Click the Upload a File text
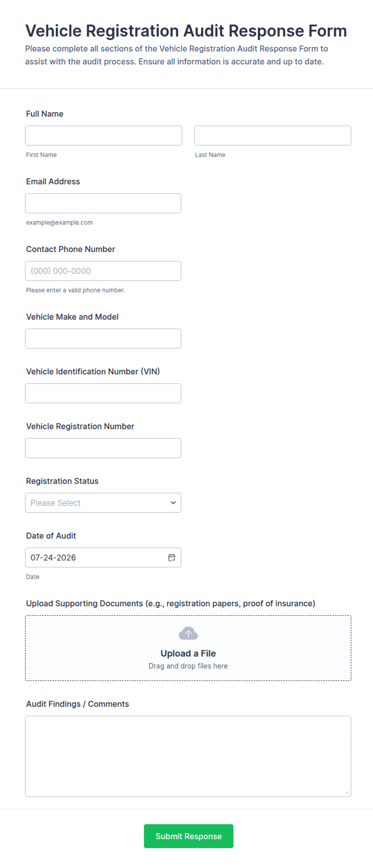Viewport: 373px width, 868px height. click(x=188, y=653)
